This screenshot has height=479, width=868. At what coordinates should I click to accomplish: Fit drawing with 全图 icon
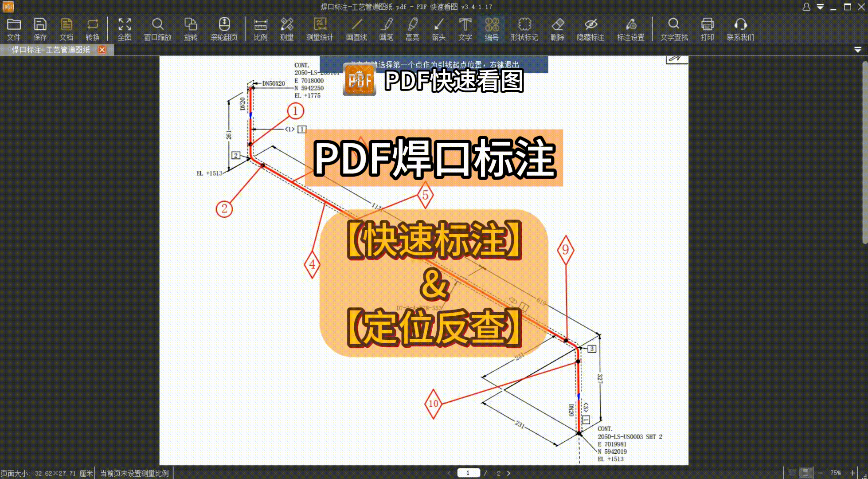tap(125, 29)
